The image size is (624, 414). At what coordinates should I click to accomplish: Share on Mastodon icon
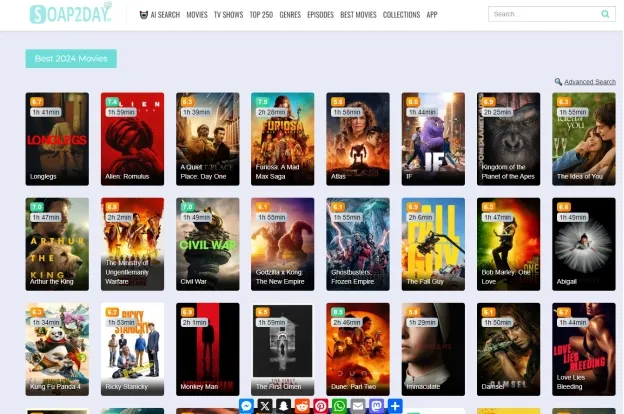(x=376, y=406)
